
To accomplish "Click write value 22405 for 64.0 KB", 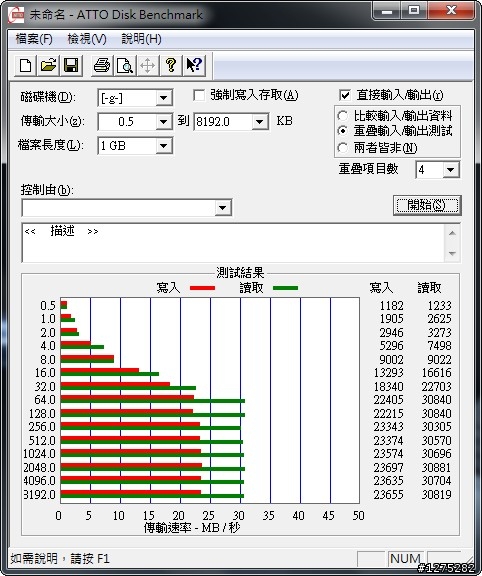I will click(388, 400).
